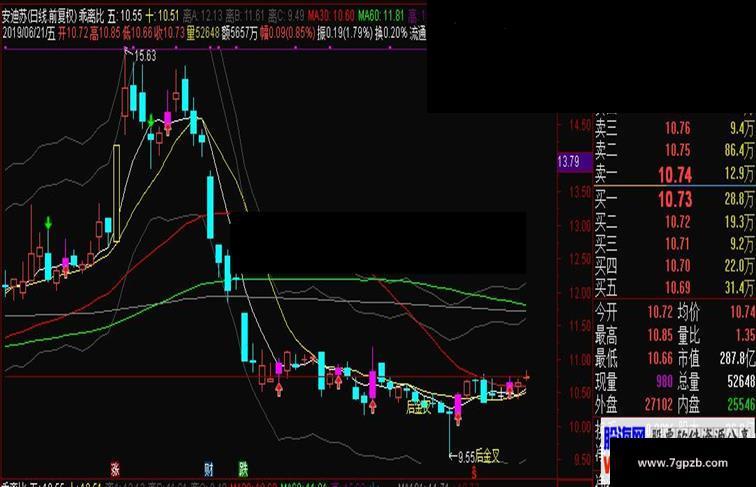Click the red 涨 marker on the timeline
Screen dimensions: 756x487
[115, 469]
